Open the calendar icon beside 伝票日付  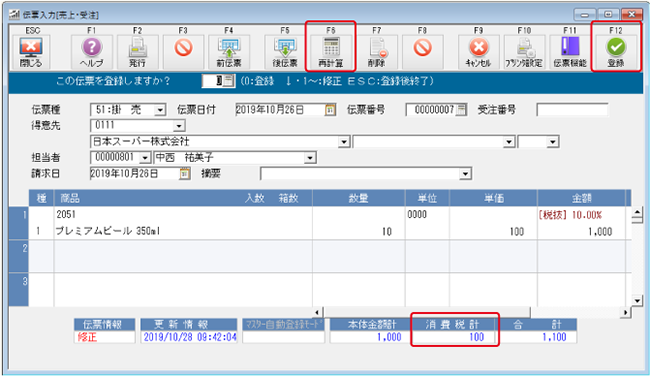click(x=330, y=110)
